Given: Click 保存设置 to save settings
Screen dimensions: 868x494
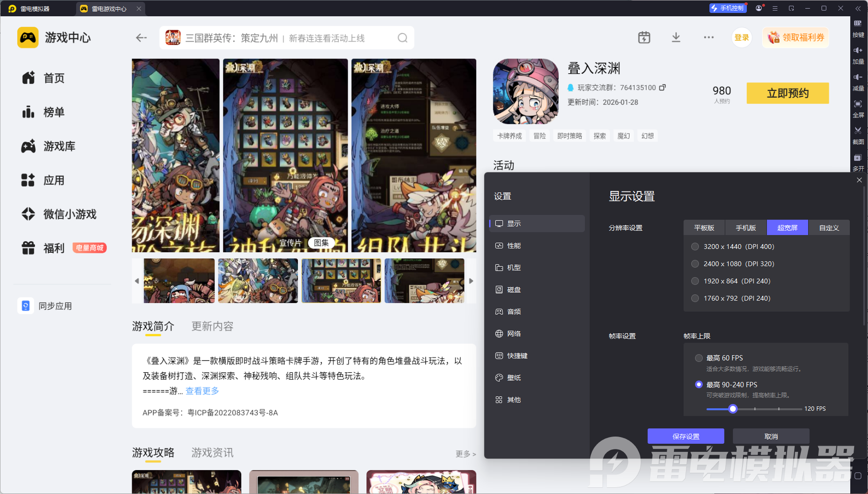Looking at the screenshot, I should (686, 437).
